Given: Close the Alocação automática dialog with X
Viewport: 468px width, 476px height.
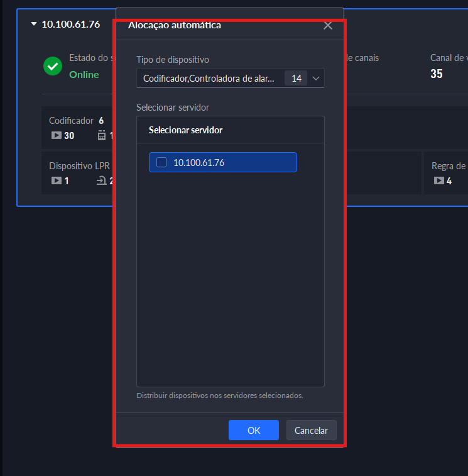Looking at the screenshot, I should pos(327,26).
